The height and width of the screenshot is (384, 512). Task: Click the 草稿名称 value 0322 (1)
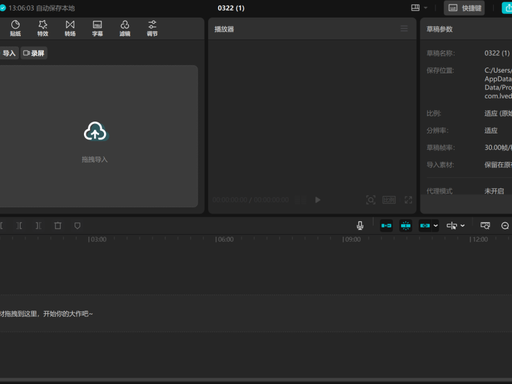coord(497,53)
